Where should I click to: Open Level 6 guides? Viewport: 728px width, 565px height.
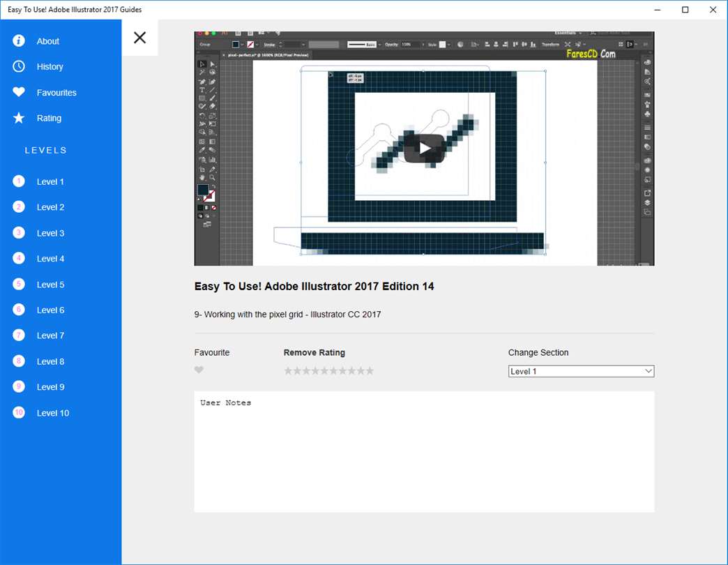coord(50,310)
